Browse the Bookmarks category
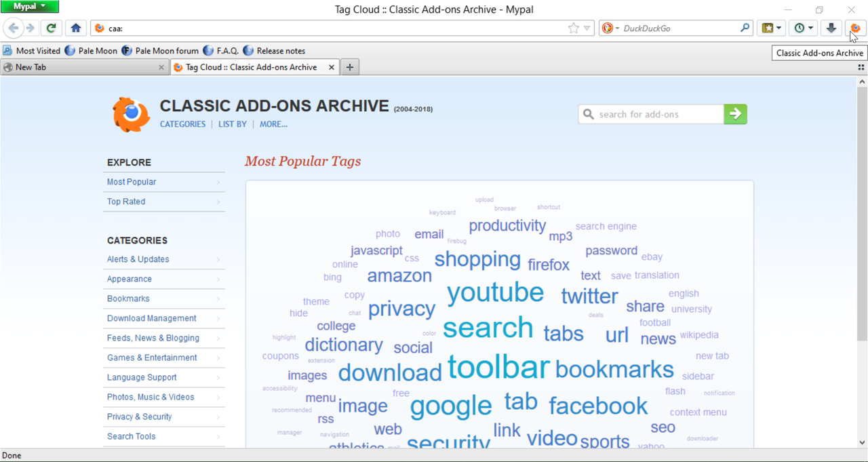This screenshot has width=868, height=462. click(163, 299)
